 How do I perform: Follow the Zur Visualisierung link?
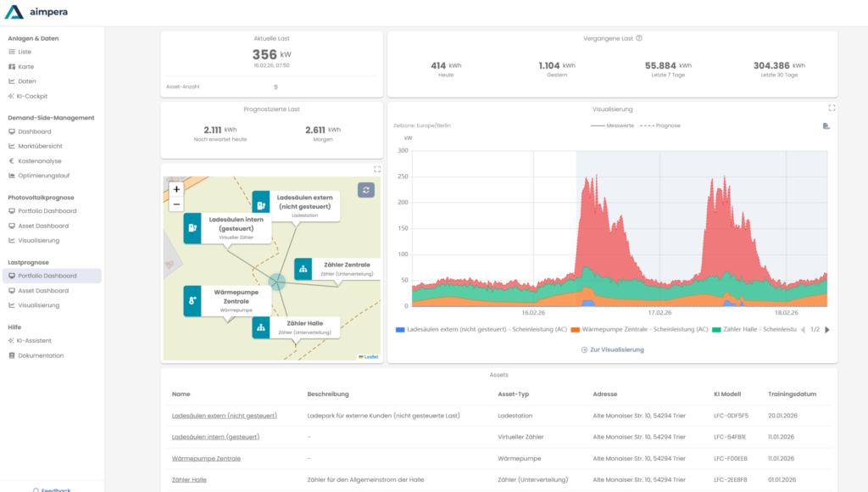coord(612,349)
